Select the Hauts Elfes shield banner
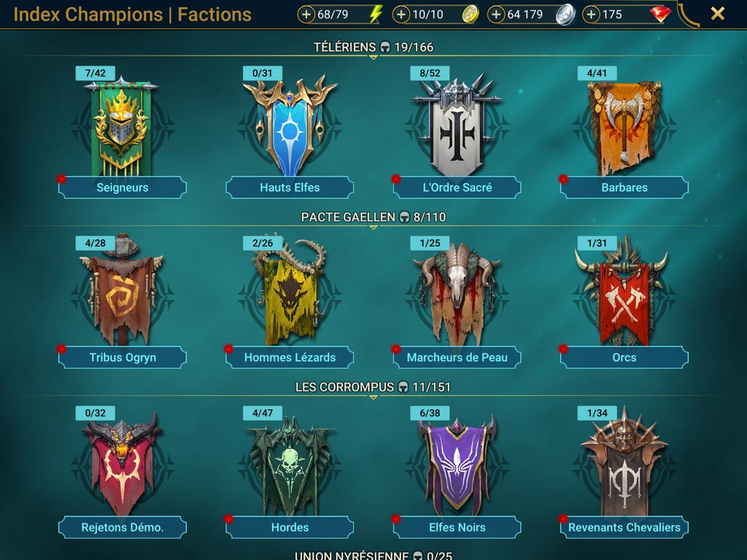747x560 pixels. click(290, 126)
